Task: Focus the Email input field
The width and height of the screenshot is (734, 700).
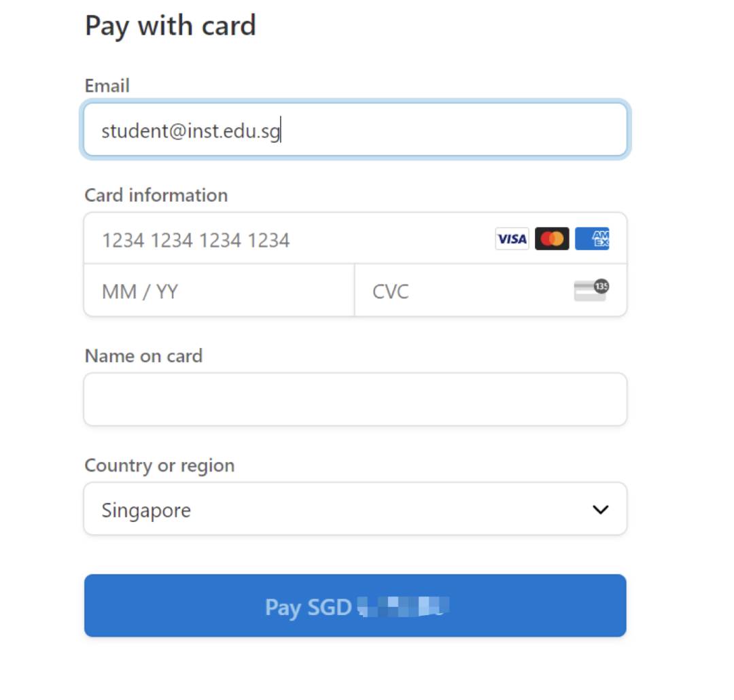Action: 355,130
